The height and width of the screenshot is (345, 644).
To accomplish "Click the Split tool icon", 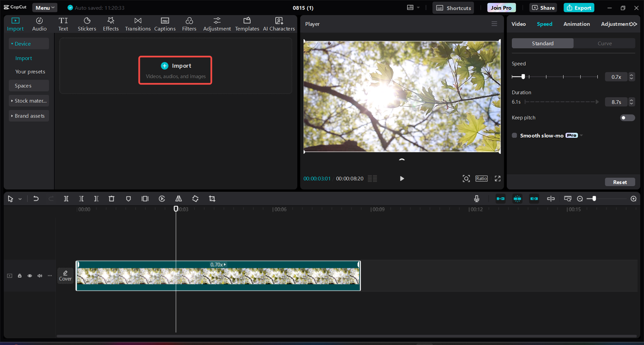I will (x=66, y=199).
